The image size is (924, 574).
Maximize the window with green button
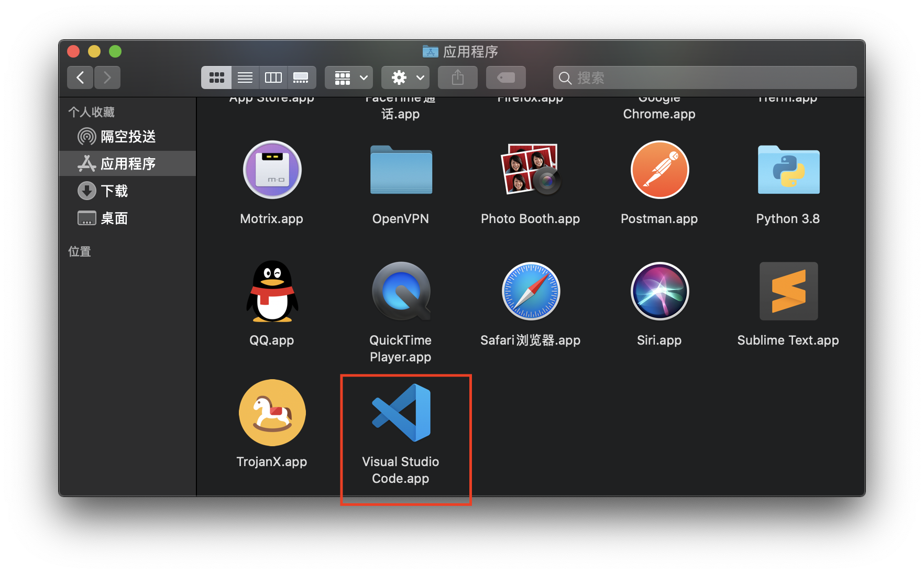point(115,51)
